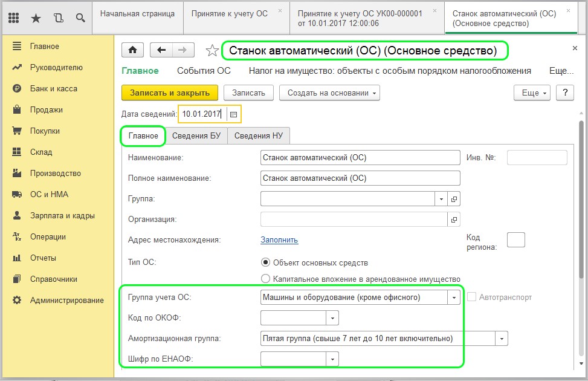Go to home page icon button

133,50
